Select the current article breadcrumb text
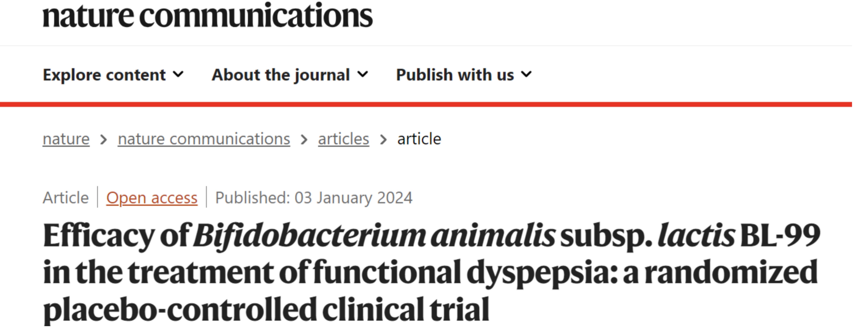This screenshot has height=328, width=868. click(x=419, y=139)
